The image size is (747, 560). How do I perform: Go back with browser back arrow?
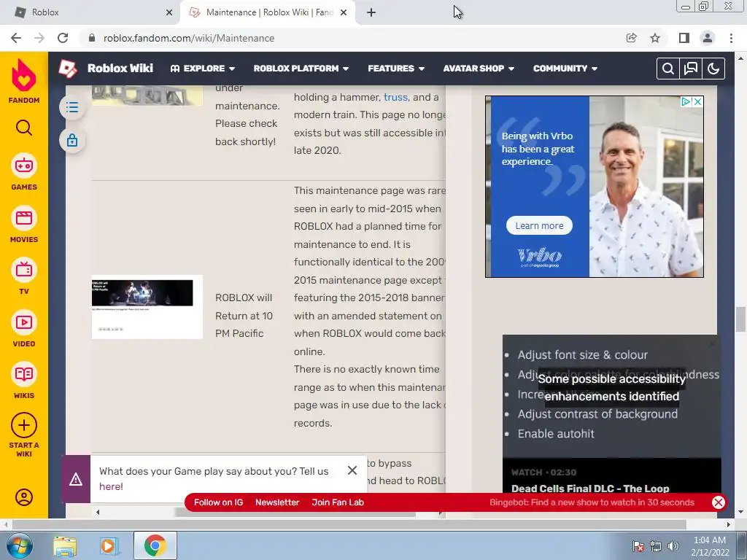pyautogui.click(x=16, y=38)
